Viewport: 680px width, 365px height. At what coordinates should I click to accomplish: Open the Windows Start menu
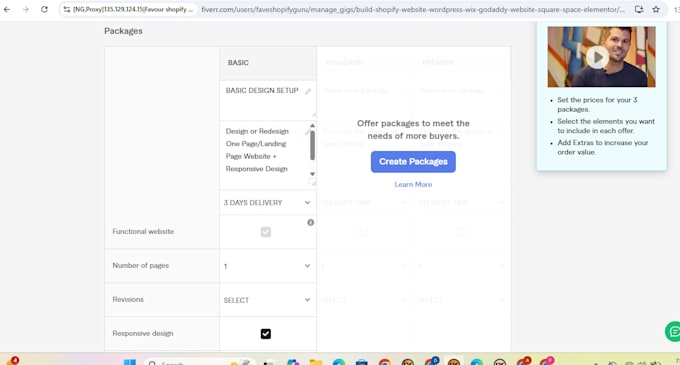pos(129,362)
